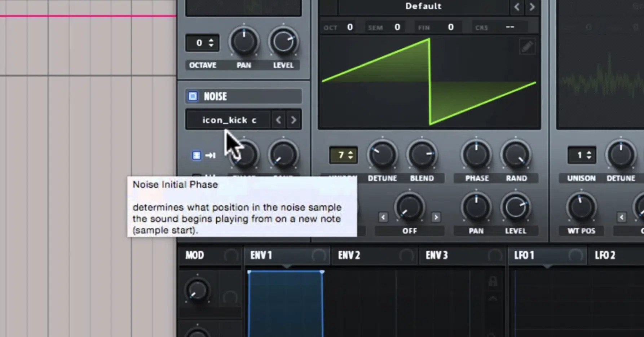Switch to the LFO 1 tab

tap(524, 255)
